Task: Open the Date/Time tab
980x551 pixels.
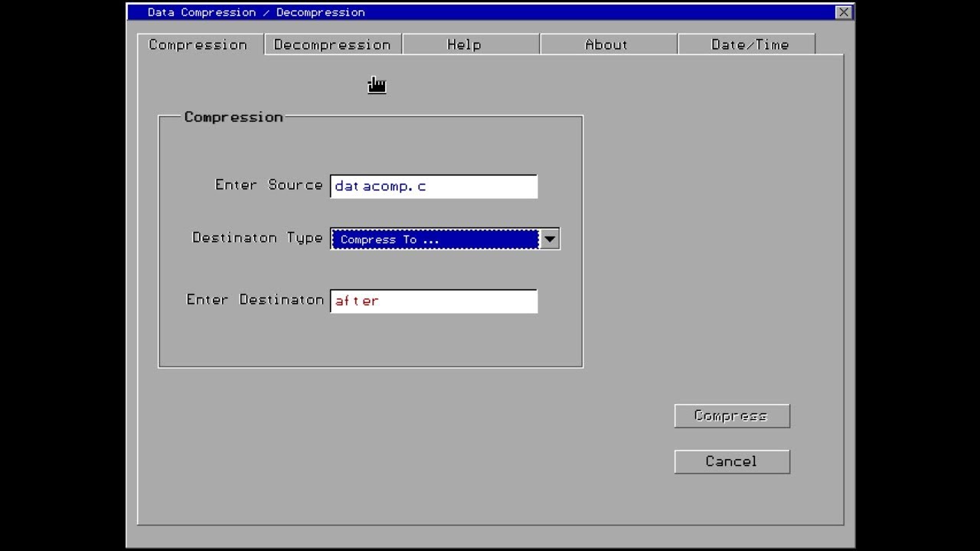Action: tap(746, 44)
